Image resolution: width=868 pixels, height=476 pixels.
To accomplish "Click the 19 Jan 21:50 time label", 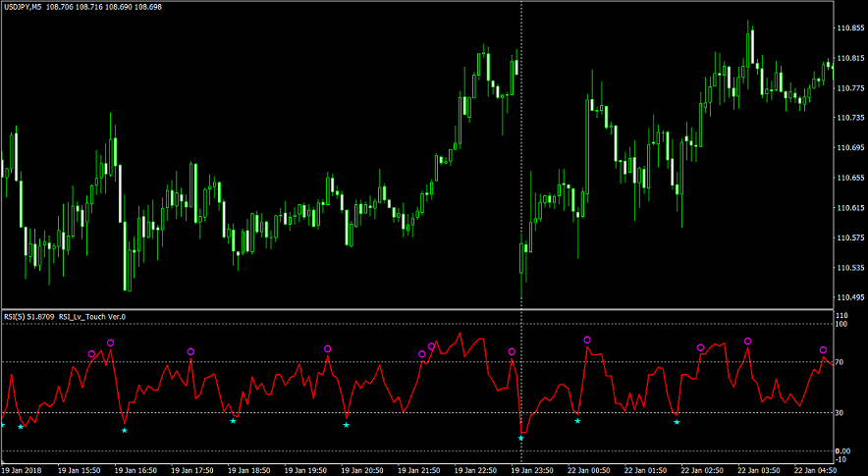I will click(x=419, y=470).
